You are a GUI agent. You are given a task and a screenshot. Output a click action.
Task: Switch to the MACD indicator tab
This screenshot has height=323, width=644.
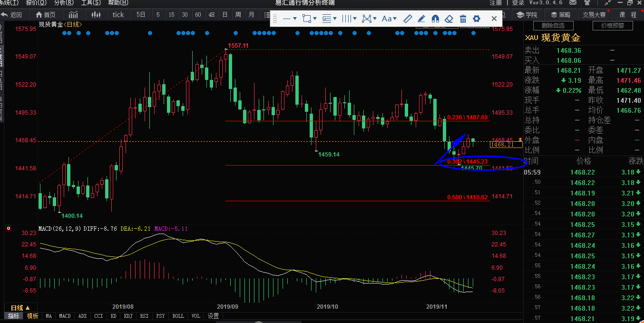[65, 316]
